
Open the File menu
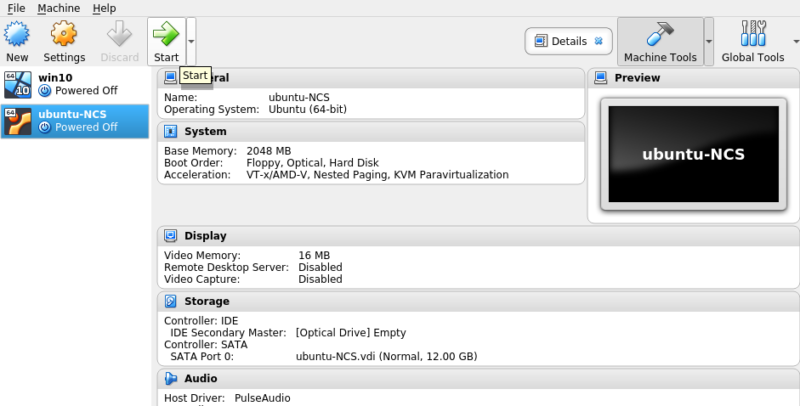(x=16, y=8)
